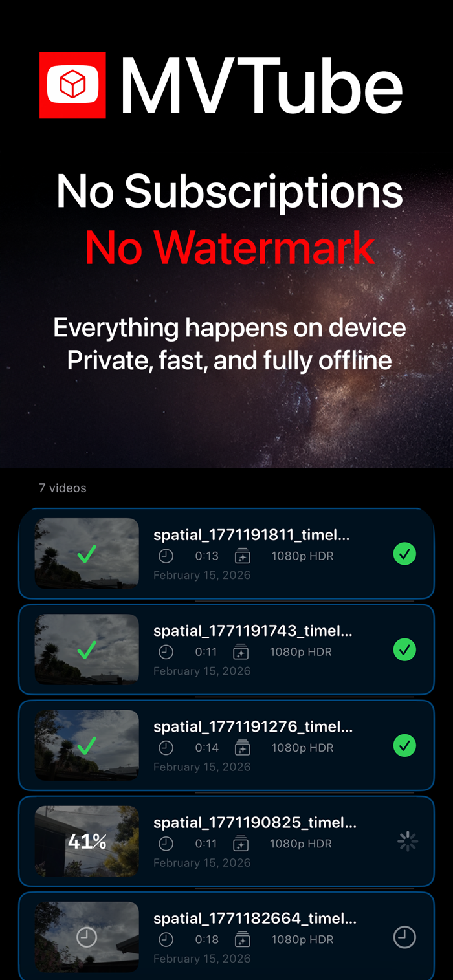Select the spatial_1771191811_timel... file name
This screenshot has width=453, height=980.
[x=252, y=535]
